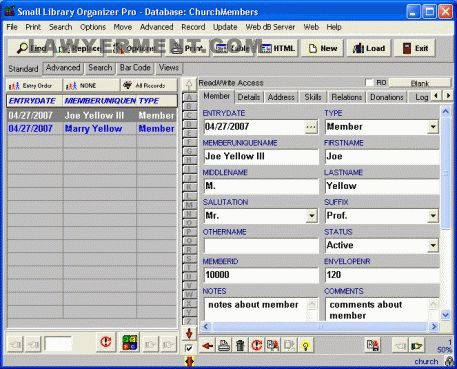Screen dimensions: 457x369
Task: Open the Address tab
Action: tap(281, 97)
